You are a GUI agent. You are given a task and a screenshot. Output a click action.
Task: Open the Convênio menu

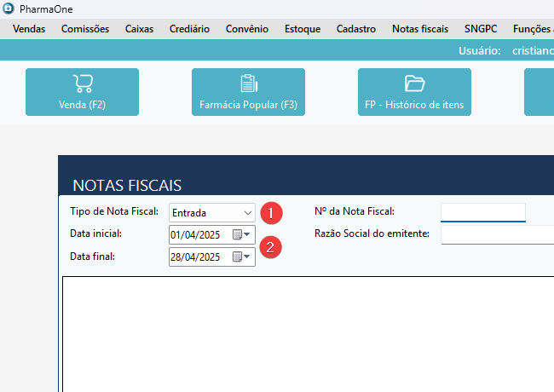tap(247, 29)
